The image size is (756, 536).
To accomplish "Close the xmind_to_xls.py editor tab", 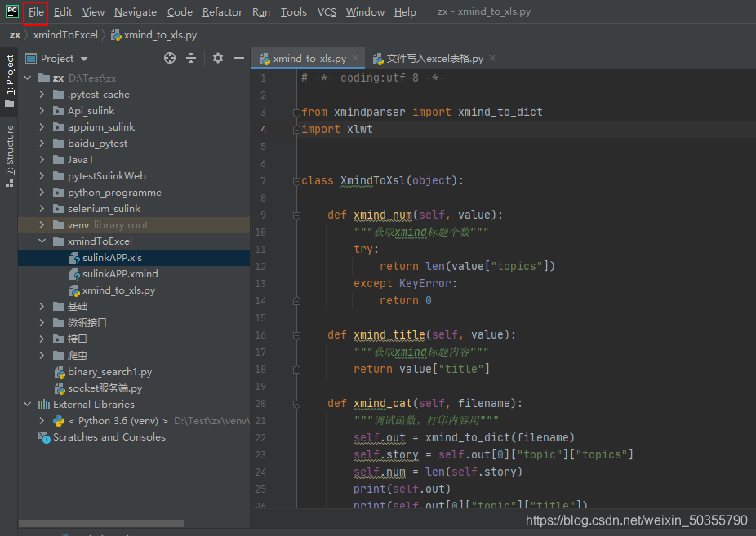I will click(354, 59).
